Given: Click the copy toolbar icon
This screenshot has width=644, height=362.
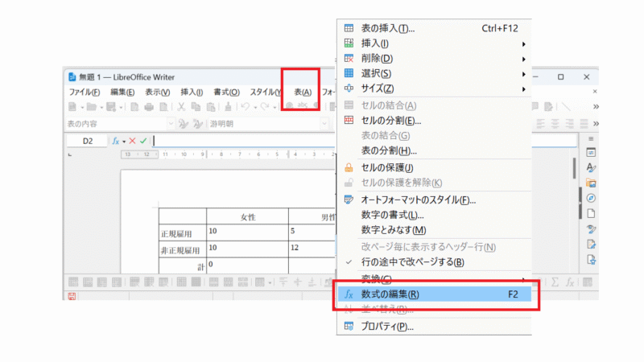Looking at the screenshot, I should [x=196, y=107].
